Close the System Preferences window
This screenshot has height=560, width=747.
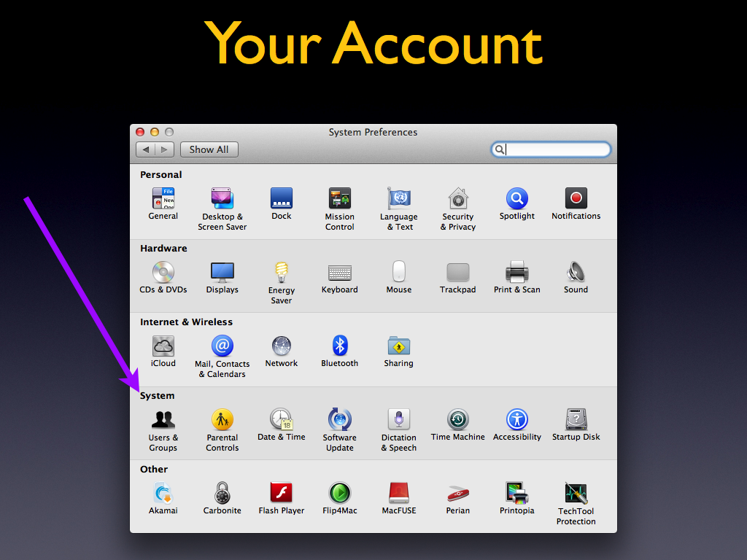tap(140, 132)
